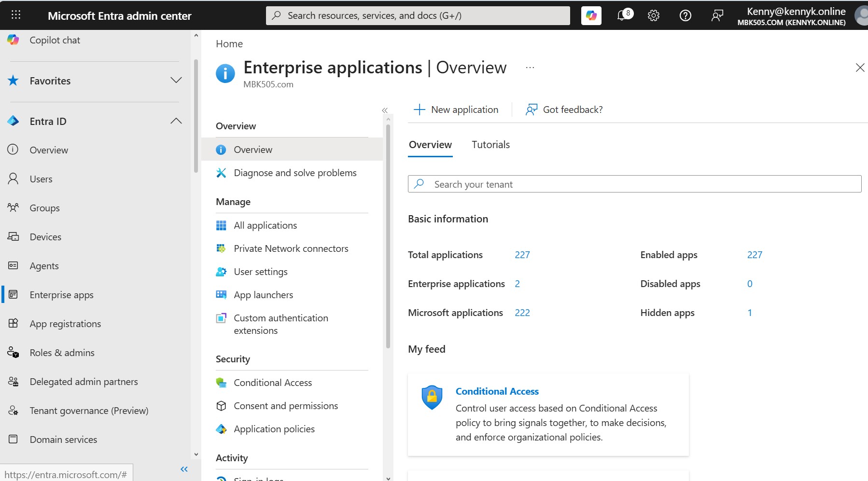This screenshot has height=481, width=868.
Task: Click the Application policies icon
Action: (x=221, y=429)
